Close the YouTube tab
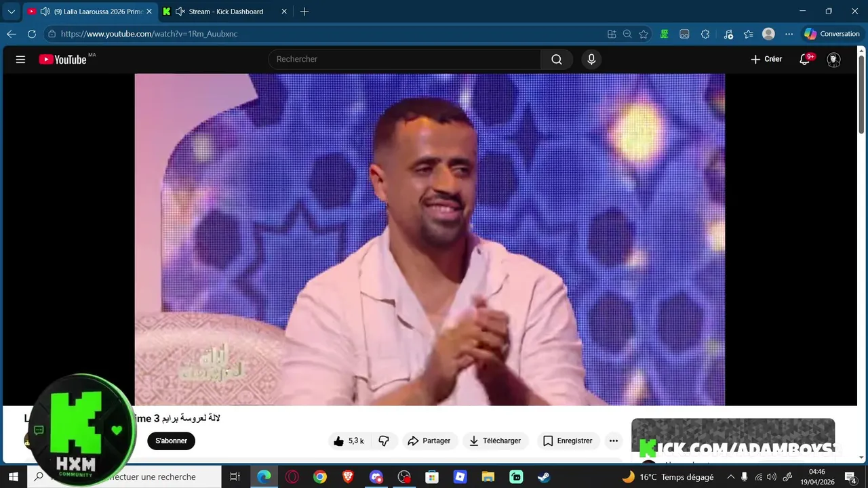 click(149, 12)
